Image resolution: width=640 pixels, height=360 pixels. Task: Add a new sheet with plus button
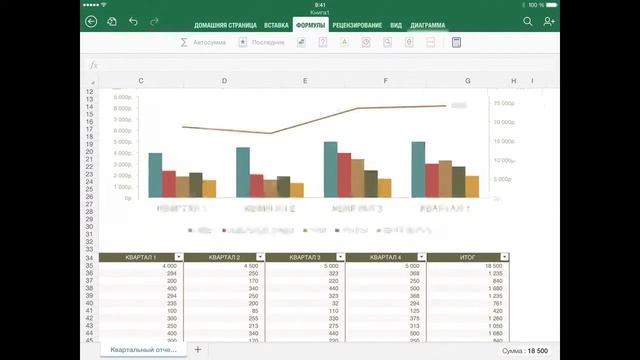point(198,349)
